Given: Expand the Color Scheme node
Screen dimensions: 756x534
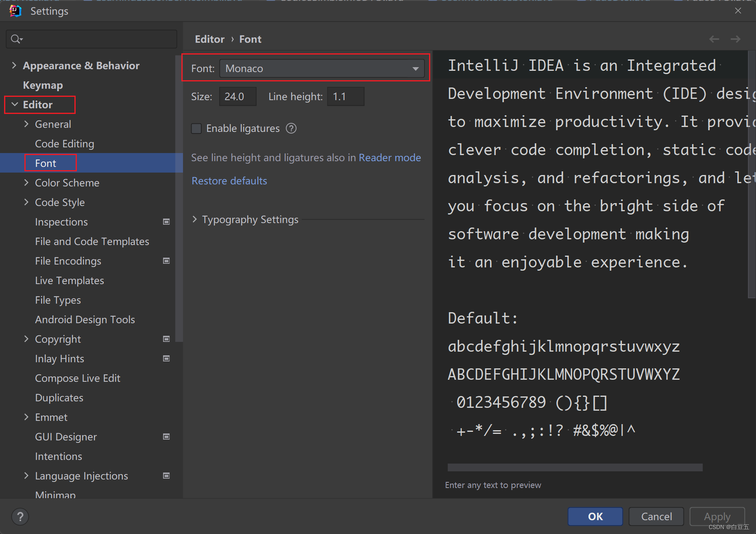Looking at the screenshot, I should [26, 183].
